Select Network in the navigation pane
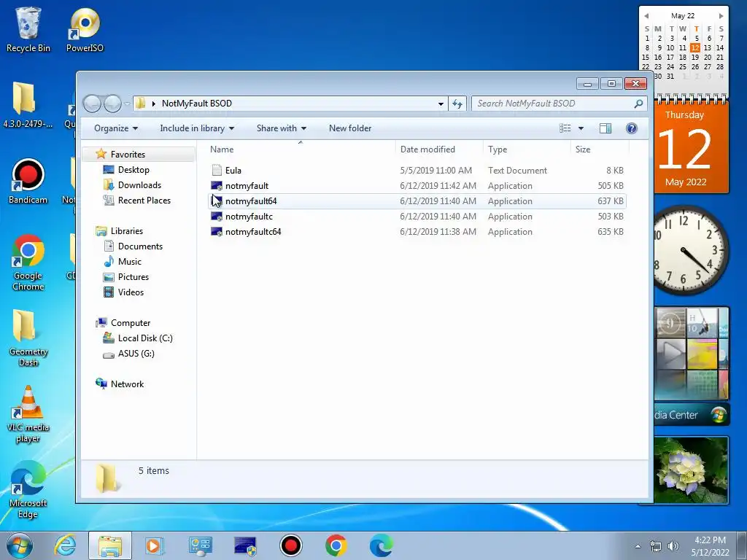Screen dimensions: 747x560 (127, 384)
